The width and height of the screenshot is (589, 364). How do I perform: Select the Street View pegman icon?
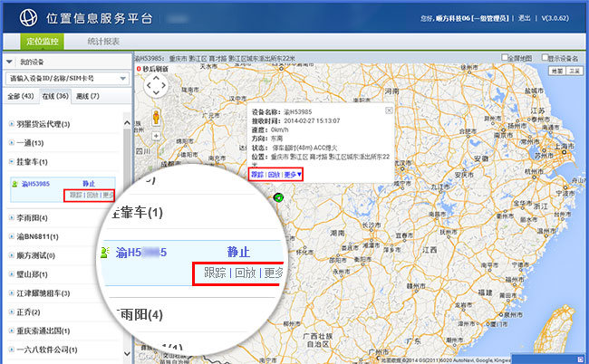click(157, 117)
